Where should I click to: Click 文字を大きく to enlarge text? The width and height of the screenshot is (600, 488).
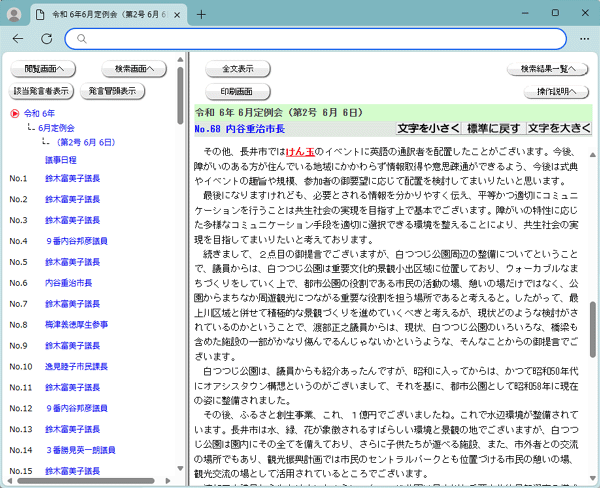tap(559, 128)
